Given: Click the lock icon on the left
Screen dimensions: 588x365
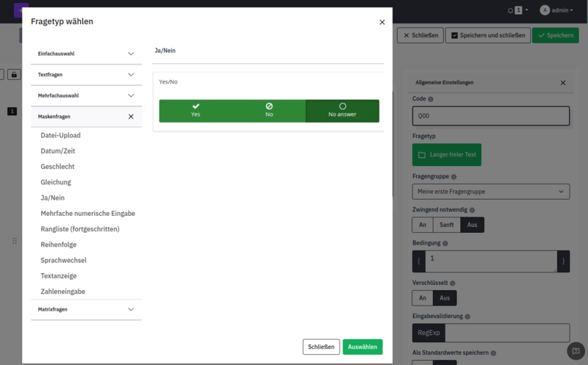Looking at the screenshot, I should (x=14, y=74).
